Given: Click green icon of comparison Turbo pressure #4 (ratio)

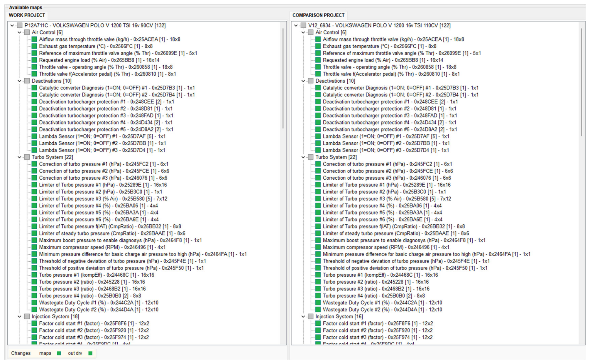Looking at the screenshot, I should coord(318,296).
